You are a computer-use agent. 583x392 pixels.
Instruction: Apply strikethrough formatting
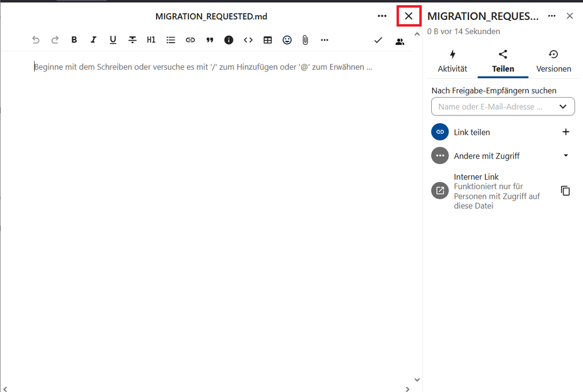point(132,40)
